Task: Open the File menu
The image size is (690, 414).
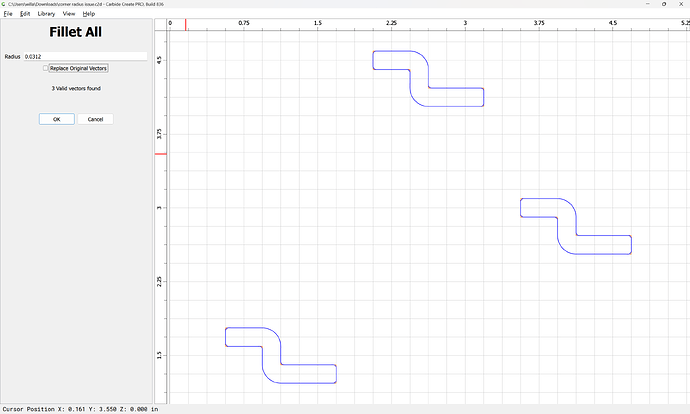Action: point(8,13)
